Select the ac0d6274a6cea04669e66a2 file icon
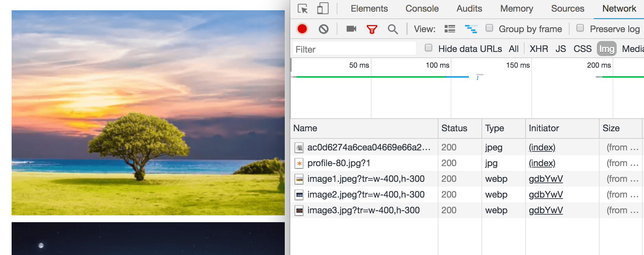The image size is (644, 255). (299, 148)
